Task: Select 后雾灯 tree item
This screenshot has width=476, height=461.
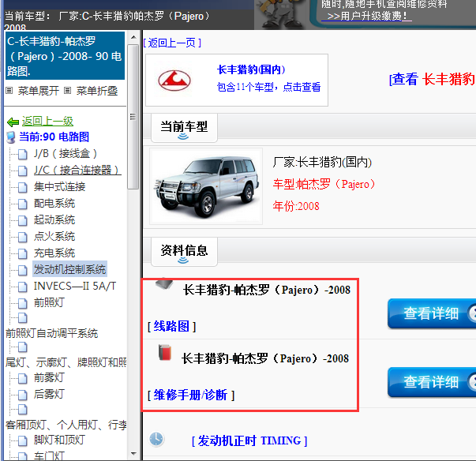Action: click(x=49, y=394)
